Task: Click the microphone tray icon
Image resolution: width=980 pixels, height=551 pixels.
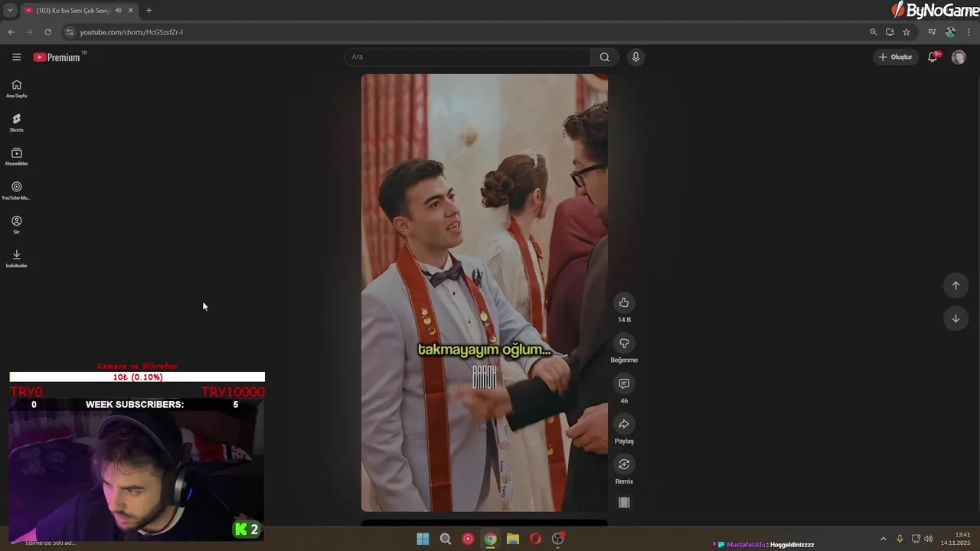Action: (900, 539)
